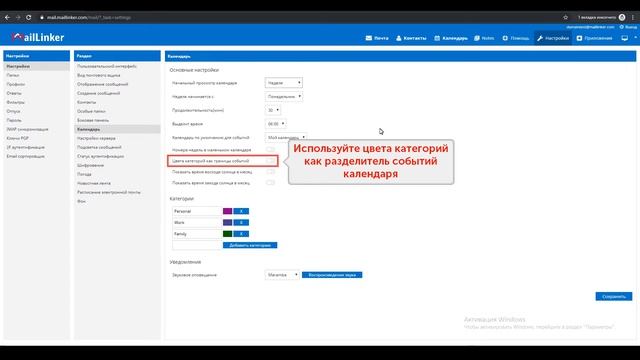Image resolution: width=640 pixels, height=360 pixels.
Task: Click the Выход logout link
Action: pyautogui.click(x=628, y=27)
